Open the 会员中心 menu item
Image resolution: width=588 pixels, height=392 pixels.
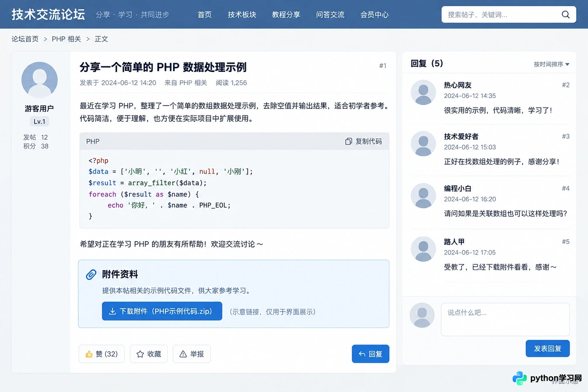pos(374,15)
